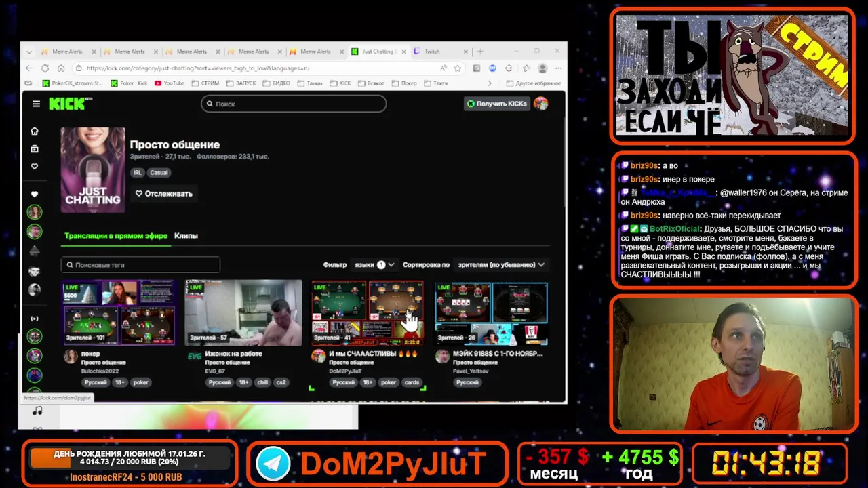Open Bulochka2022 streamer avatar
The image size is (868, 488).
pyautogui.click(x=71, y=357)
